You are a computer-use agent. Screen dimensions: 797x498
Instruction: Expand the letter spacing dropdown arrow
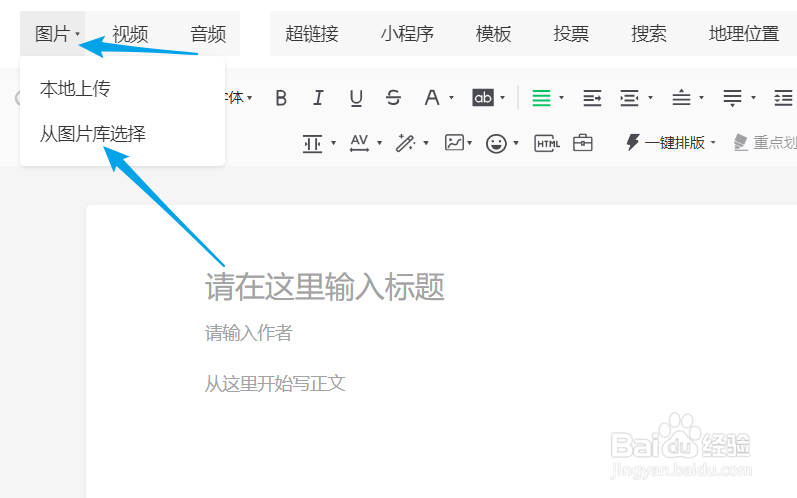click(x=379, y=143)
